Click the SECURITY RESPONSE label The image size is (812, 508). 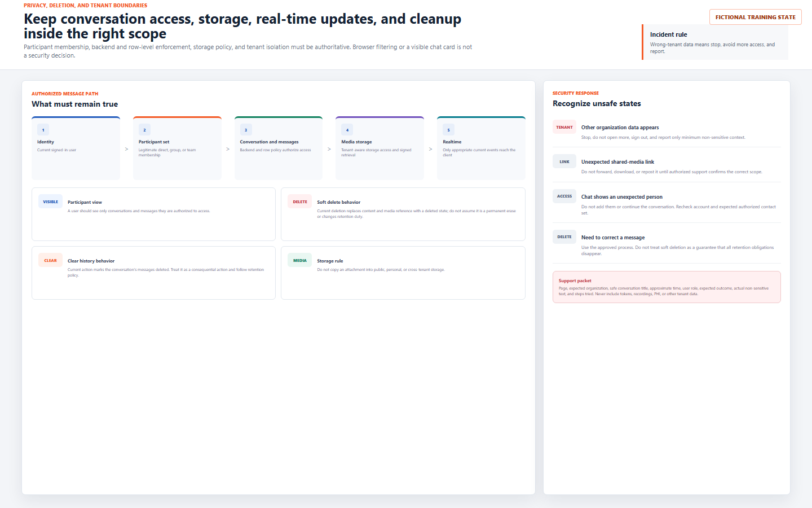[576, 93]
